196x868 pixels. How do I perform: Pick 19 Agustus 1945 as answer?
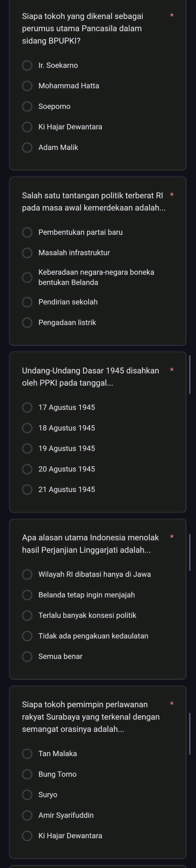[27, 449]
